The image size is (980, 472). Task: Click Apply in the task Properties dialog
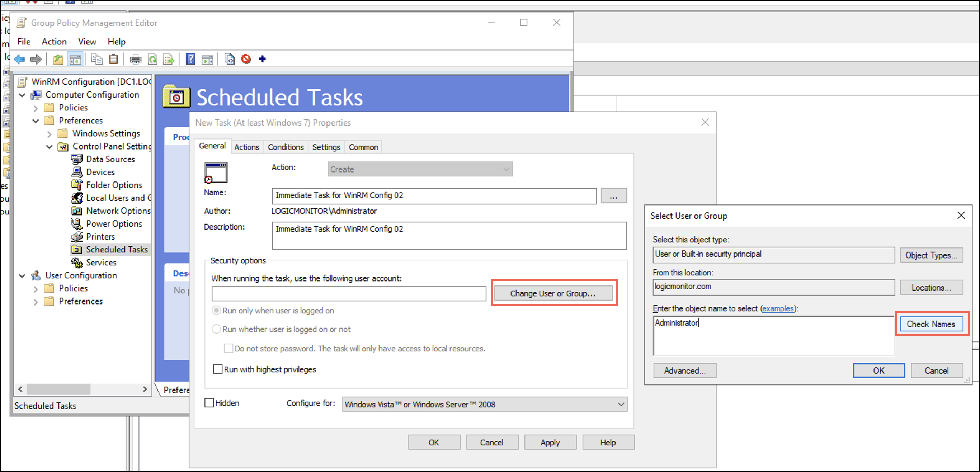tap(550, 442)
